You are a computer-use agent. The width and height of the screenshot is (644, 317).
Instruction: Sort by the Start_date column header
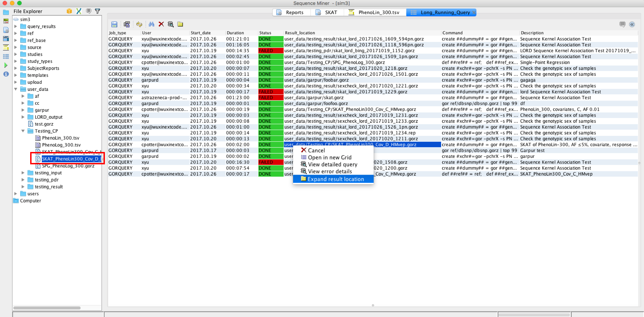click(x=207, y=33)
